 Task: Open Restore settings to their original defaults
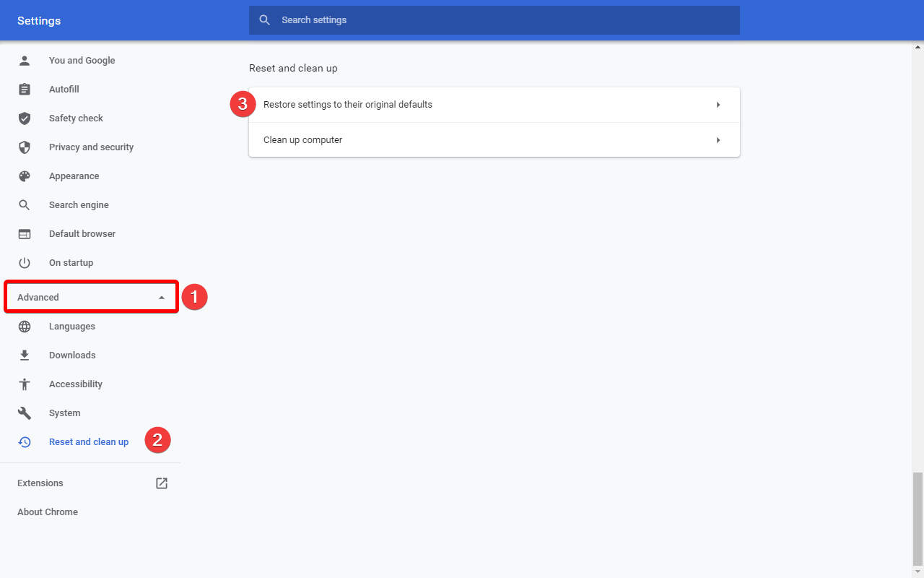(x=494, y=105)
